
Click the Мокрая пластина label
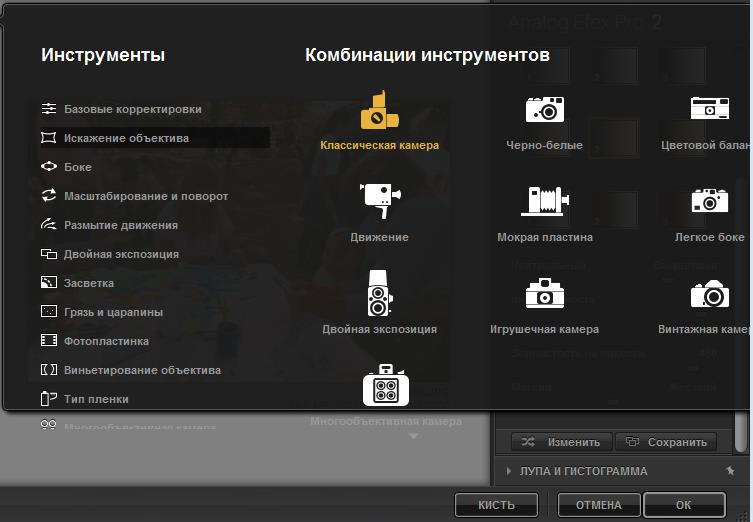(545, 237)
